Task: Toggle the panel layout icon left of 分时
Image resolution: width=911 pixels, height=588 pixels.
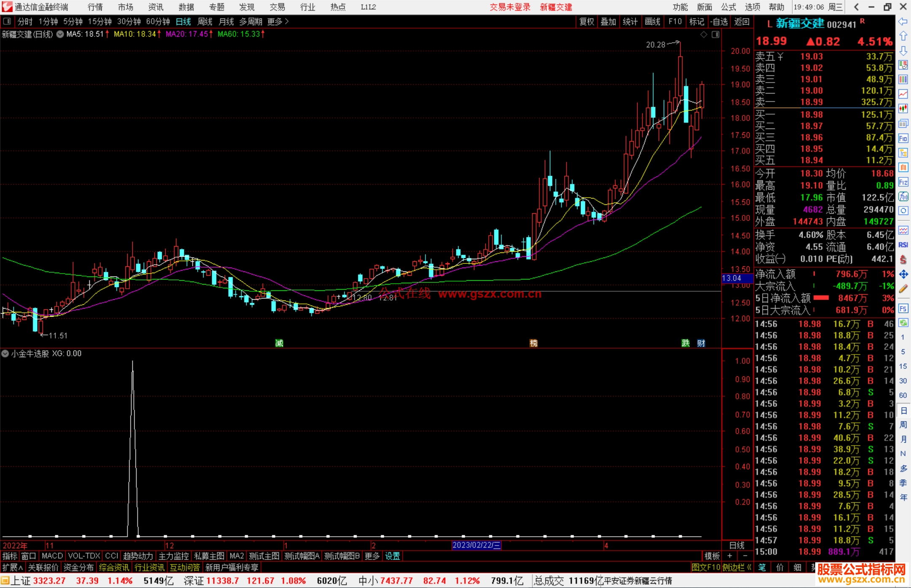Action: [x=7, y=21]
